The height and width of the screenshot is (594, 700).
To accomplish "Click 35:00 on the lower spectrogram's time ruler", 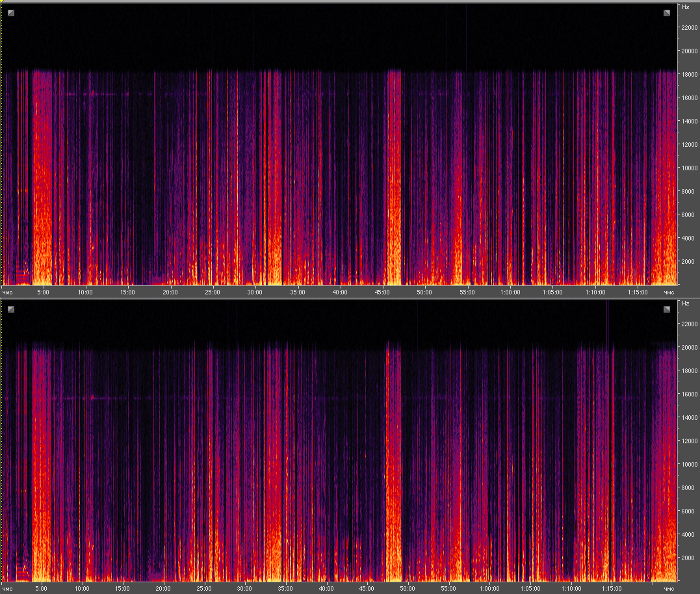I will point(285,589).
